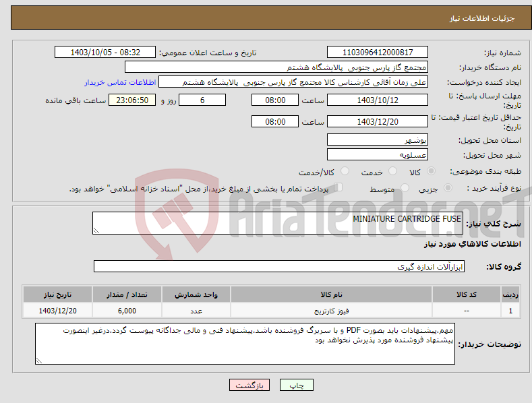Click the delivery city field عسلویه
This screenshot has width=532, height=403.
point(378,155)
